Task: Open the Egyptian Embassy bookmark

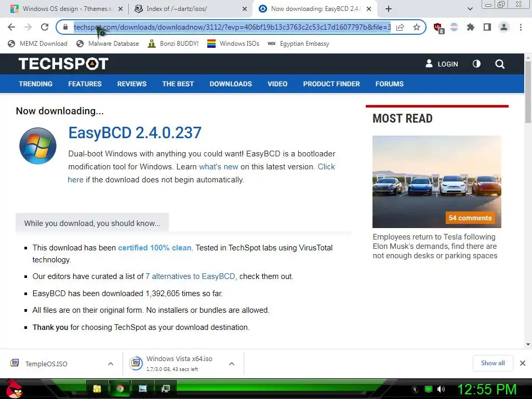Action: coord(298,44)
